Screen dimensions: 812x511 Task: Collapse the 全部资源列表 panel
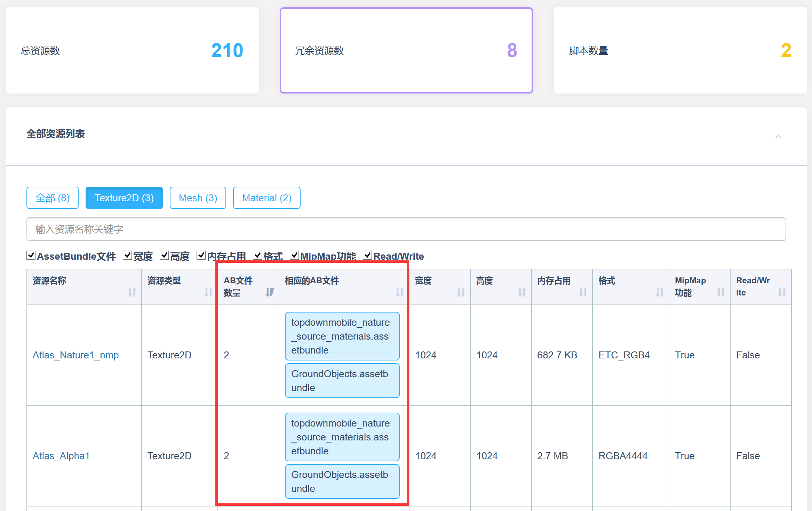(779, 137)
